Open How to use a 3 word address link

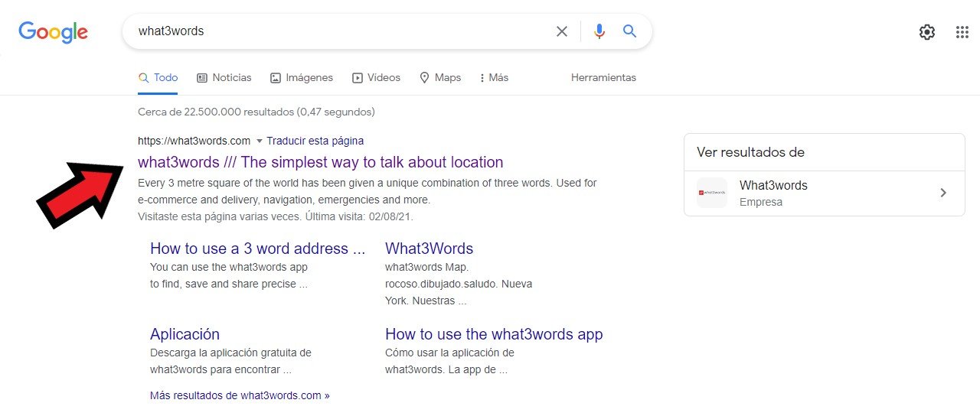click(258, 249)
